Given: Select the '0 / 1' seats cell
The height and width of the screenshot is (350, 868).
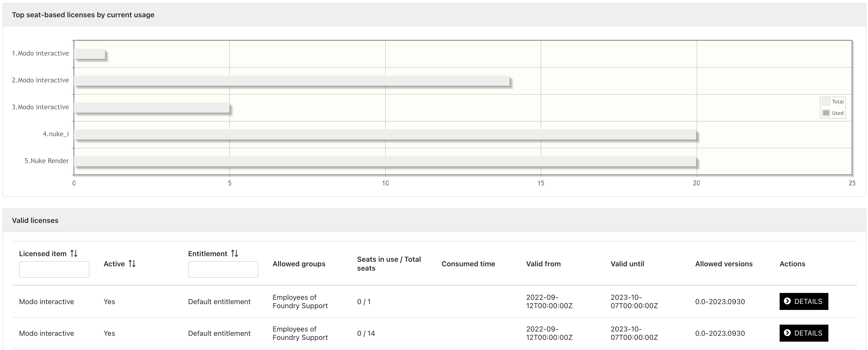Looking at the screenshot, I should [x=364, y=302].
